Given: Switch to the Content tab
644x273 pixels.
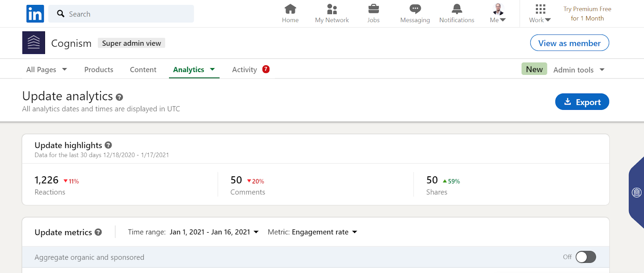Looking at the screenshot, I should 143,70.
